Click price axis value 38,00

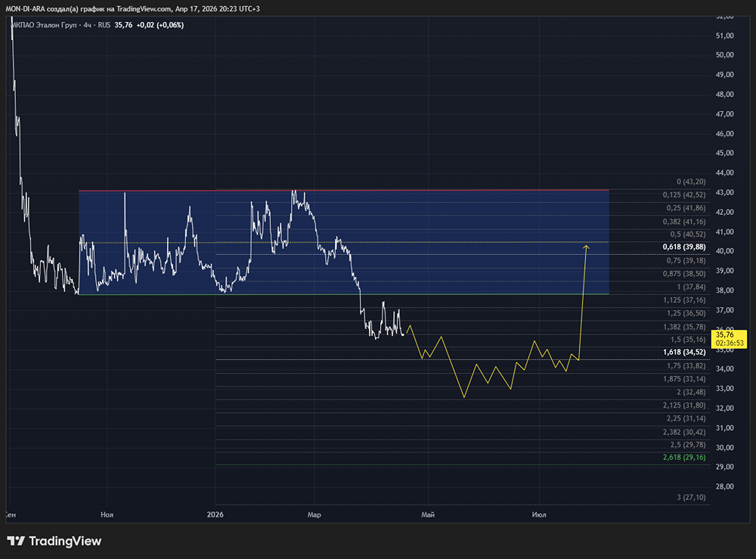point(725,290)
